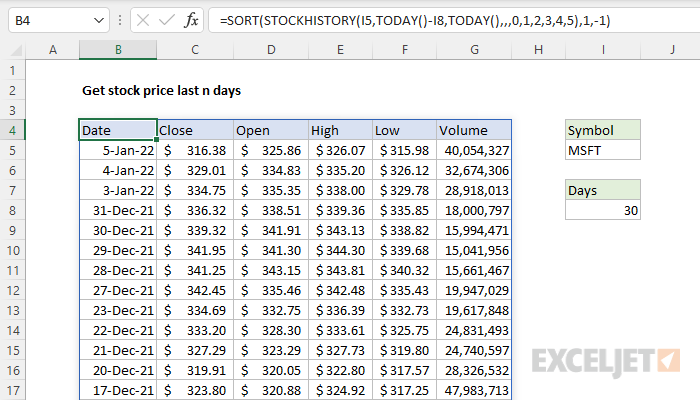Select the 31-Dec-21 date cell
The image size is (700, 400).
click(x=118, y=210)
